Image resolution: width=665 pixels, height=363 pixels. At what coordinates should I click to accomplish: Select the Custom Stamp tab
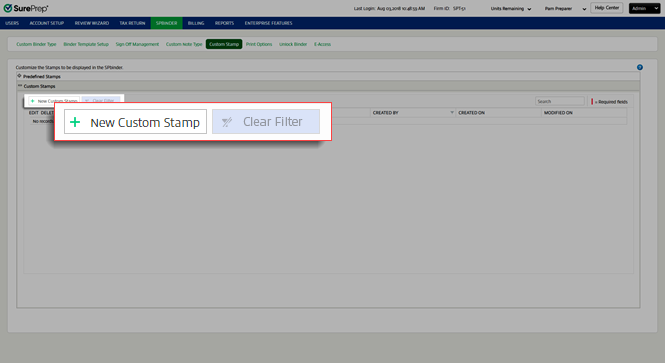224,44
